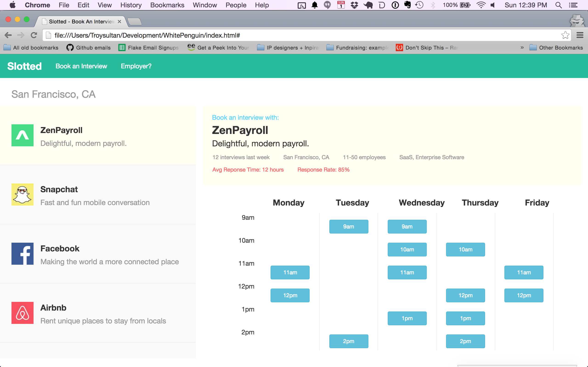Reload the page with refresh icon
This screenshot has height=367, width=588.
(34, 35)
